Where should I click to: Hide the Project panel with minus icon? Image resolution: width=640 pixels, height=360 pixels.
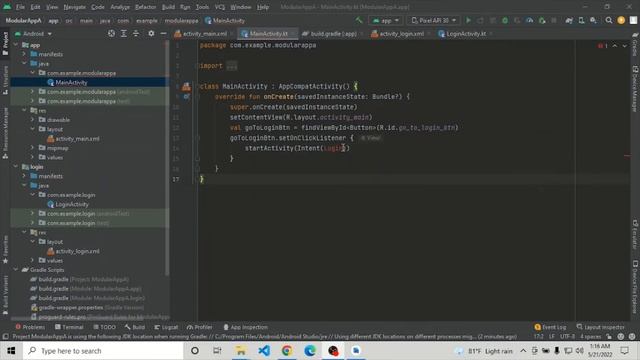coord(163,33)
